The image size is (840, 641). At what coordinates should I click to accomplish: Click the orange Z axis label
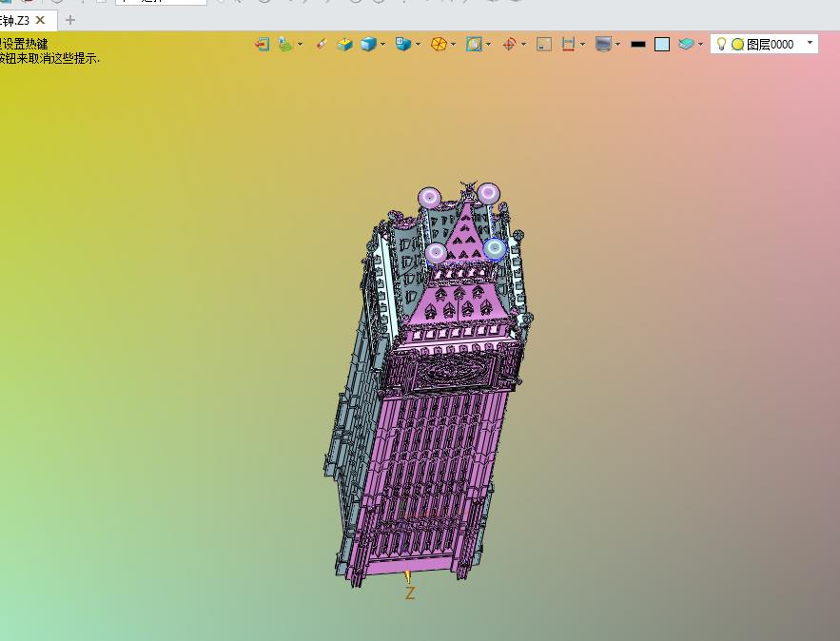tap(410, 592)
